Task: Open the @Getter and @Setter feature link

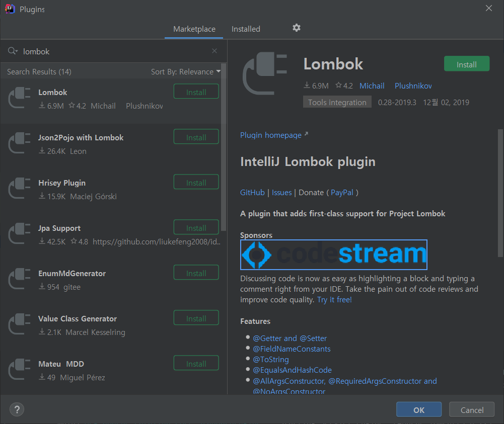Action: (x=290, y=338)
